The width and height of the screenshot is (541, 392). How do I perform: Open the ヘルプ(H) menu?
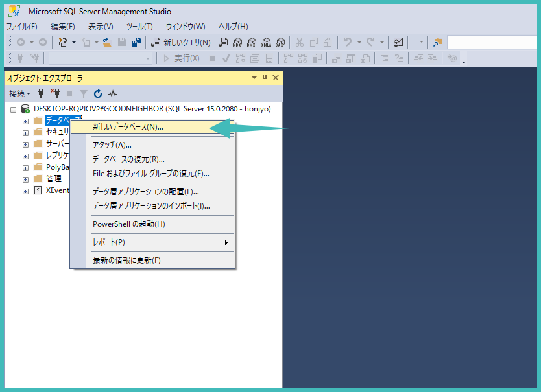(234, 26)
